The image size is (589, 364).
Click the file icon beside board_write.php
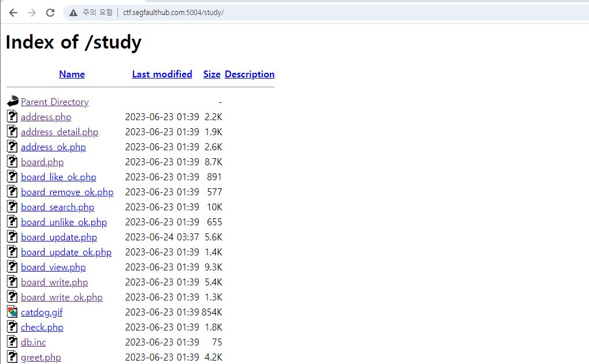click(x=12, y=281)
